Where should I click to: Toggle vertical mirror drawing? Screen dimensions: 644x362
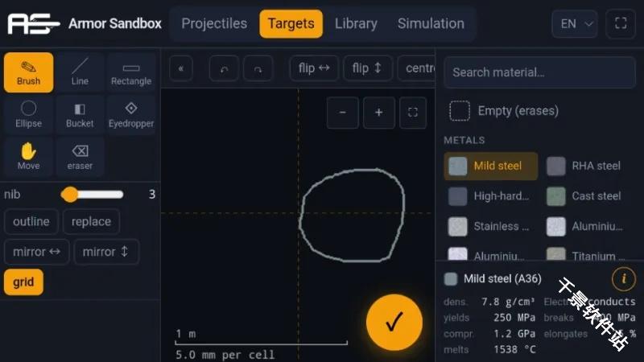click(106, 252)
